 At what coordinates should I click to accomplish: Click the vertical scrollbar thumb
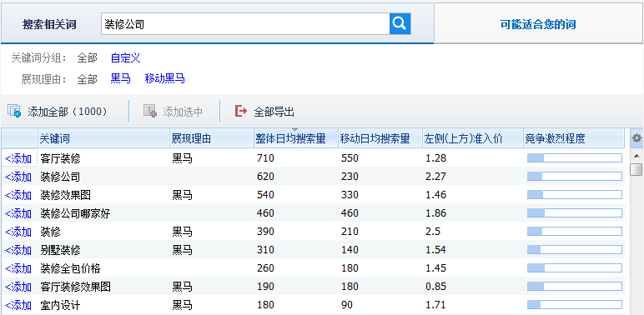[x=636, y=169]
